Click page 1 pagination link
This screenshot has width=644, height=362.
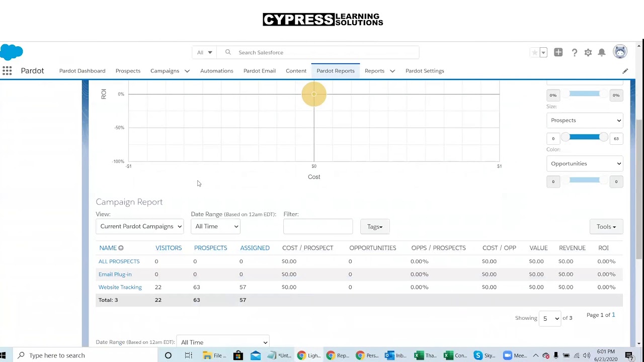tap(613, 315)
